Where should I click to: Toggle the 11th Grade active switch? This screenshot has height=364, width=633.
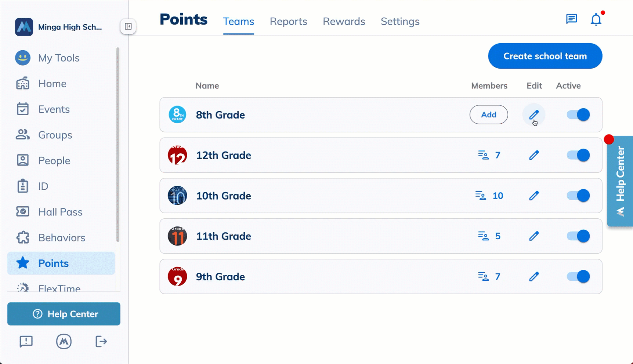578,236
